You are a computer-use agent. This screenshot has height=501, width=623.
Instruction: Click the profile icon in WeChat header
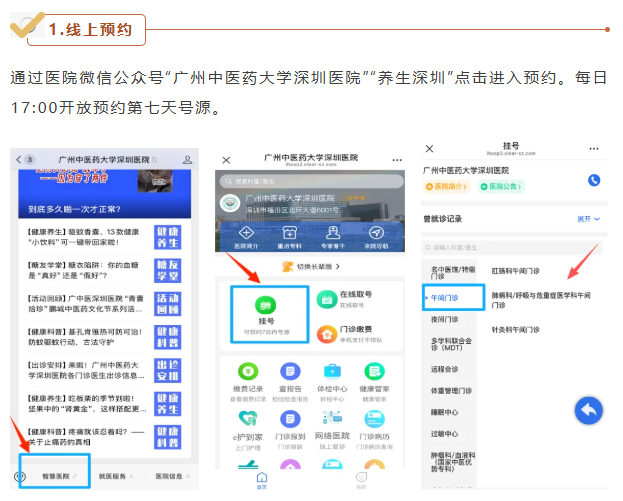pyautogui.click(x=186, y=160)
